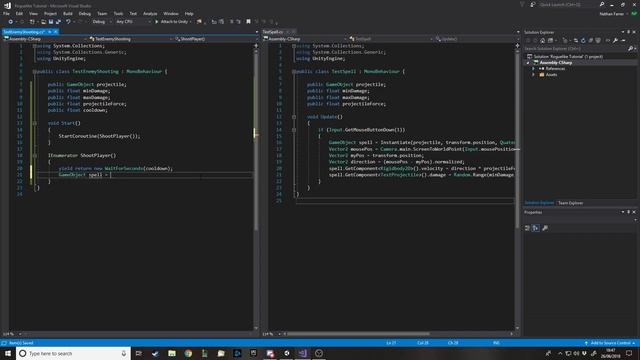
Task: Click the Nathan Farrer account name
Action: 611,14
